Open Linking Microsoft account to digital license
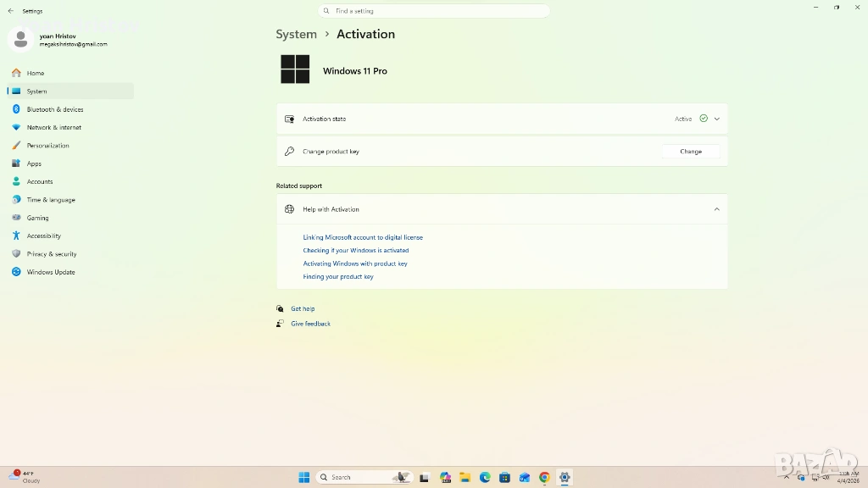The height and width of the screenshot is (488, 868). 363,237
